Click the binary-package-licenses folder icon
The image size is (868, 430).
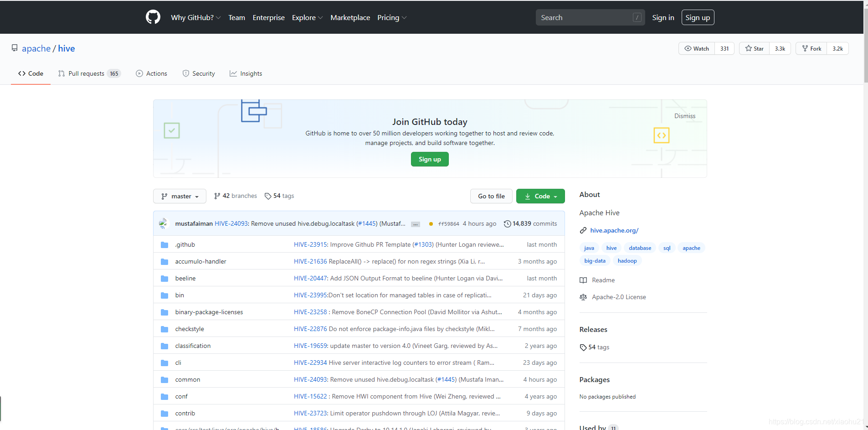click(164, 312)
